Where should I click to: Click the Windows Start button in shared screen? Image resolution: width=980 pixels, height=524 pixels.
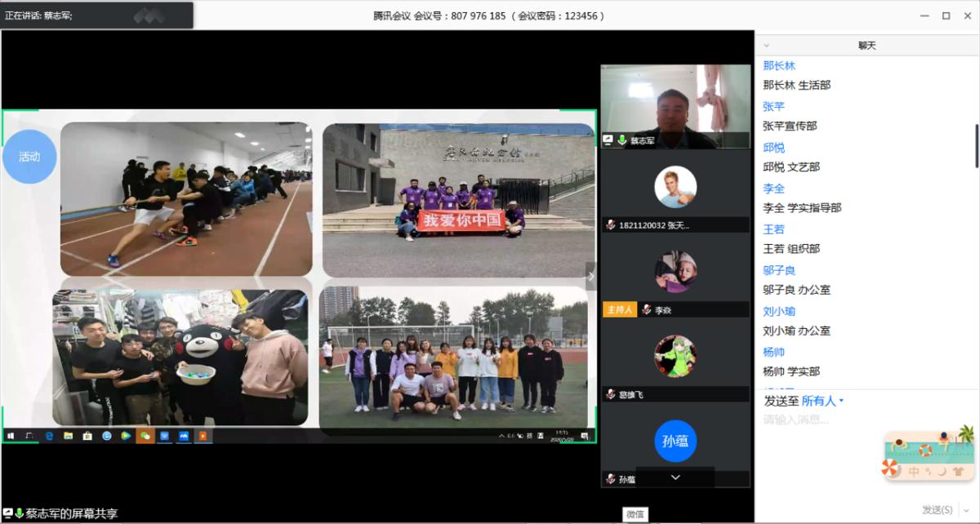point(11,436)
